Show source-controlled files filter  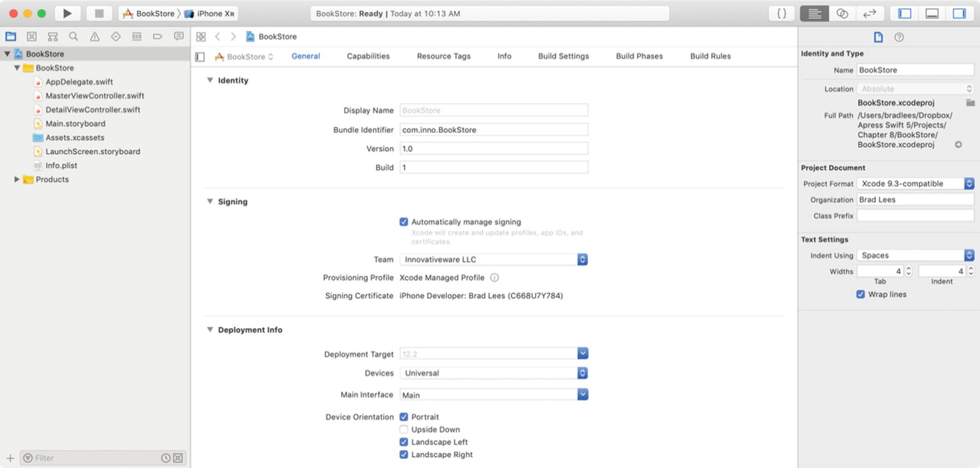178,458
